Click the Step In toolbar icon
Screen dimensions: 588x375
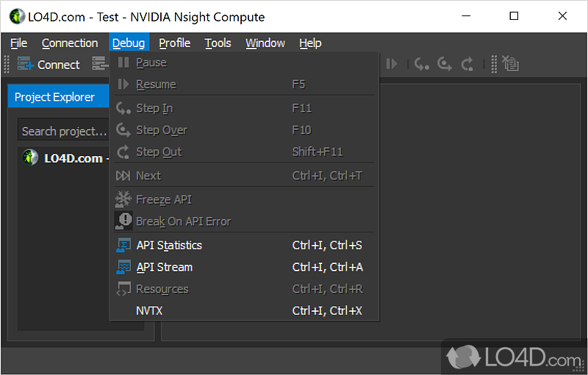click(x=421, y=64)
